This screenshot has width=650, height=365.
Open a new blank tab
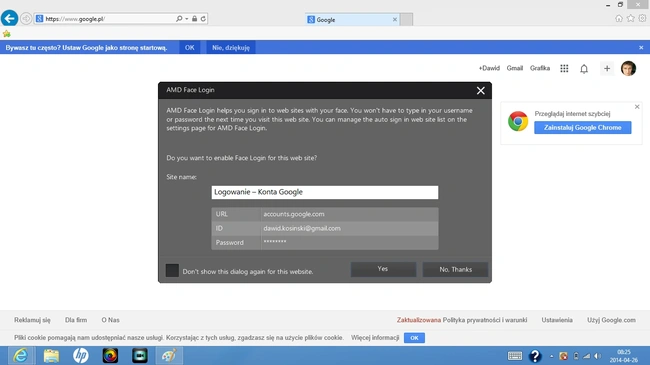pos(407,19)
